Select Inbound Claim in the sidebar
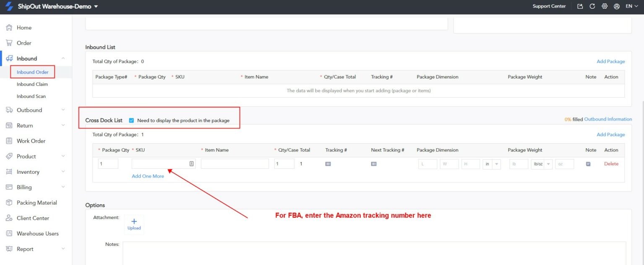 point(32,84)
